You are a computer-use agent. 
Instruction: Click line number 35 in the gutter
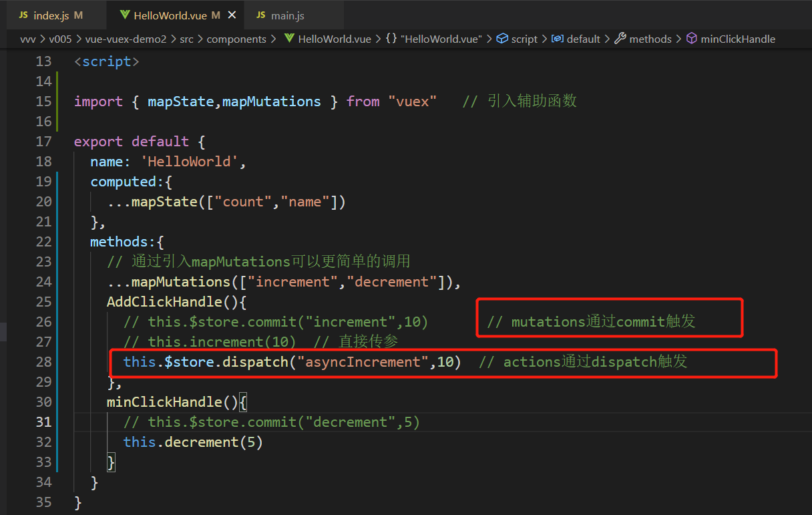(43, 502)
